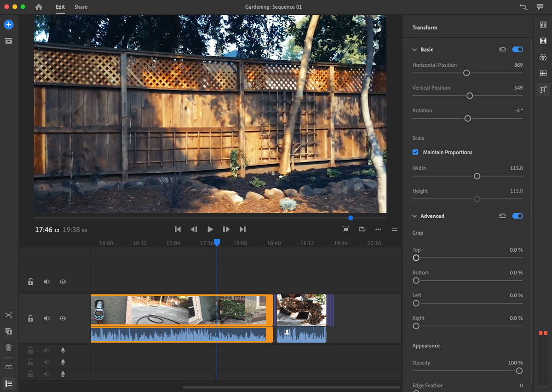This screenshot has width=552, height=392.
Task: Click the microphone on first audio track
Action: (x=63, y=351)
